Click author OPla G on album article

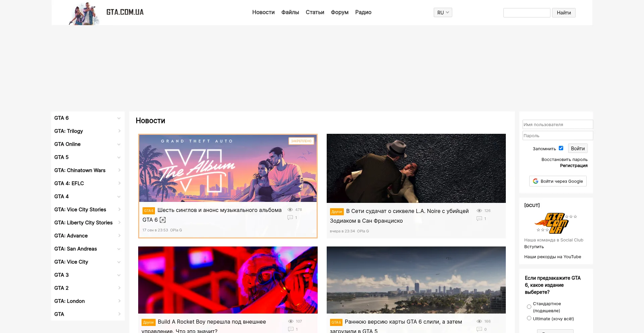pyautogui.click(x=176, y=230)
